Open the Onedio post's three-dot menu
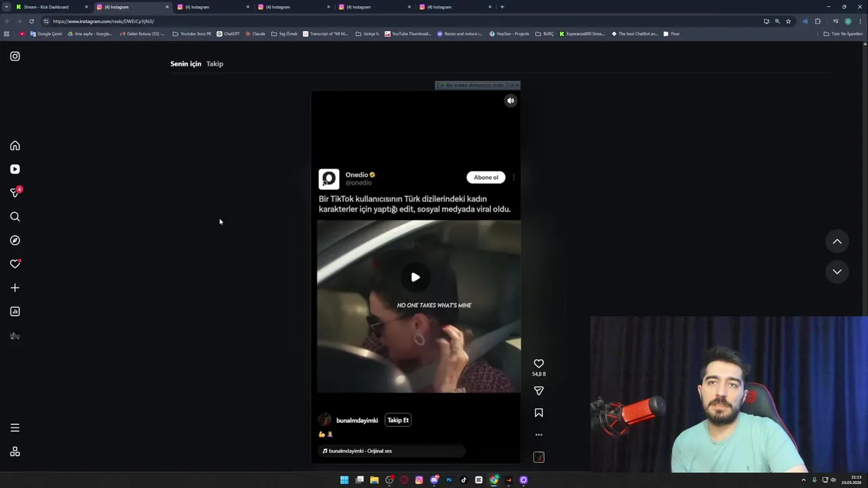Viewport: 868px width, 488px height. [x=513, y=178]
